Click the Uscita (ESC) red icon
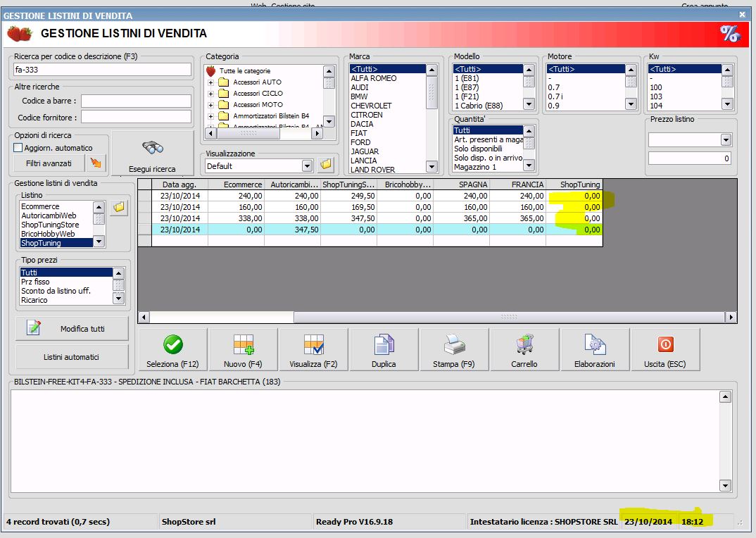The image size is (756, 538). click(x=665, y=344)
